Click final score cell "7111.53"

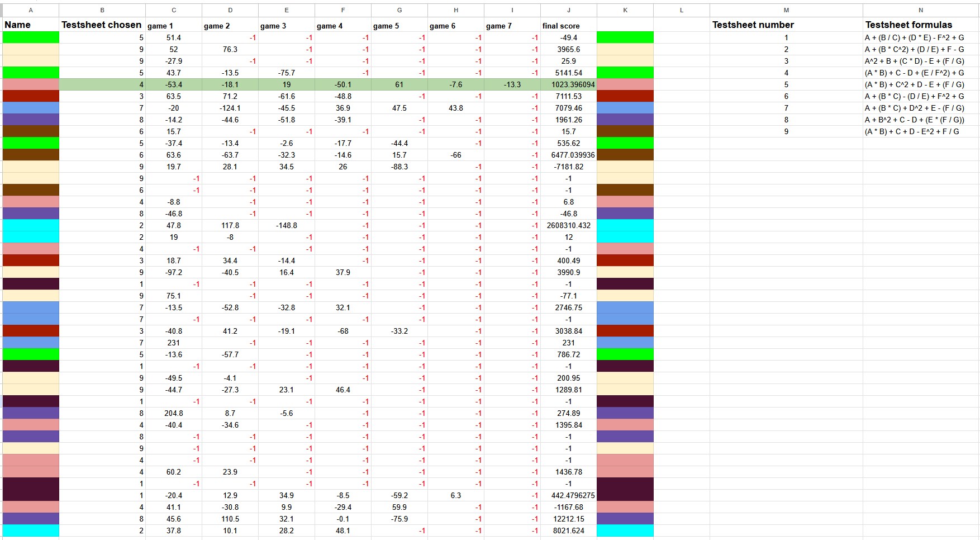[569, 96]
